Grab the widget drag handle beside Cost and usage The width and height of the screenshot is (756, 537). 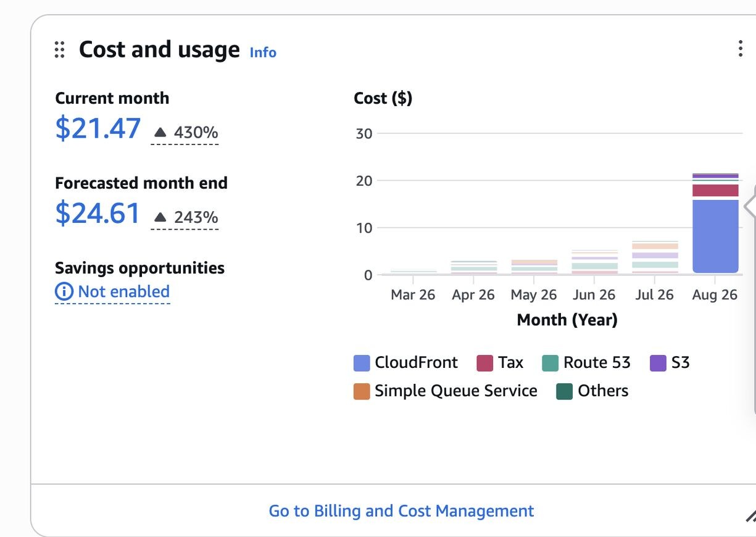(59, 49)
